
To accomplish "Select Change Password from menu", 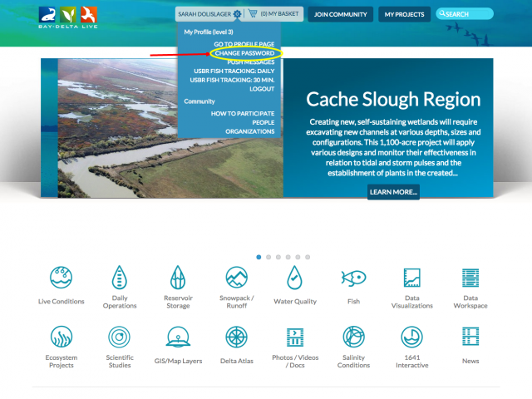I will point(244,53).
